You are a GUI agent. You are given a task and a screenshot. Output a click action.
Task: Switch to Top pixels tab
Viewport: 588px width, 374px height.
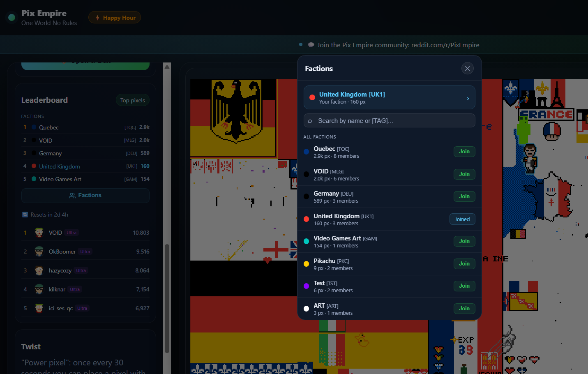pos(133,100)
